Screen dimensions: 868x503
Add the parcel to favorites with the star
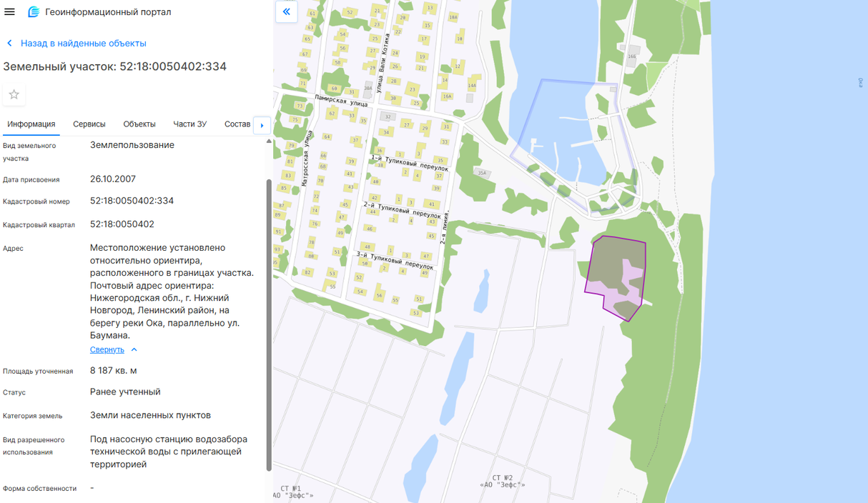coord(14,94)
